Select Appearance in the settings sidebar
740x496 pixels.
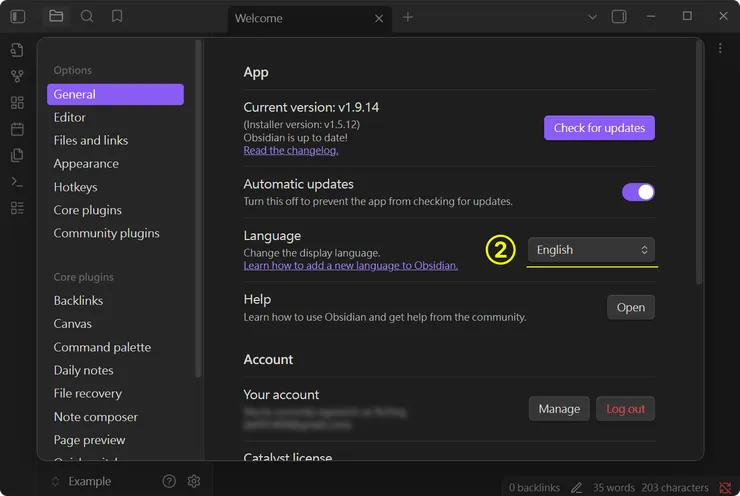point(86,164)
